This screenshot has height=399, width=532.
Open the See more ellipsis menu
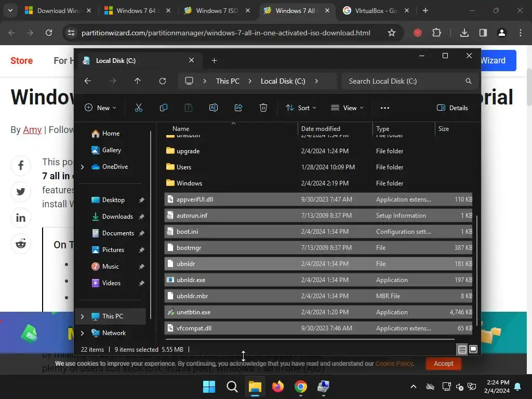[385, 108]
